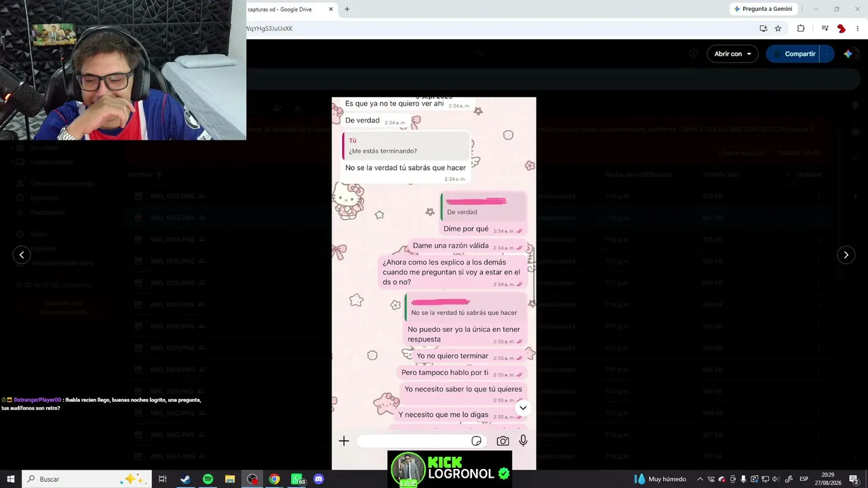The image size is (868, 488).
Task: Open Steam from the taskbar
Action: coord(185,479)
